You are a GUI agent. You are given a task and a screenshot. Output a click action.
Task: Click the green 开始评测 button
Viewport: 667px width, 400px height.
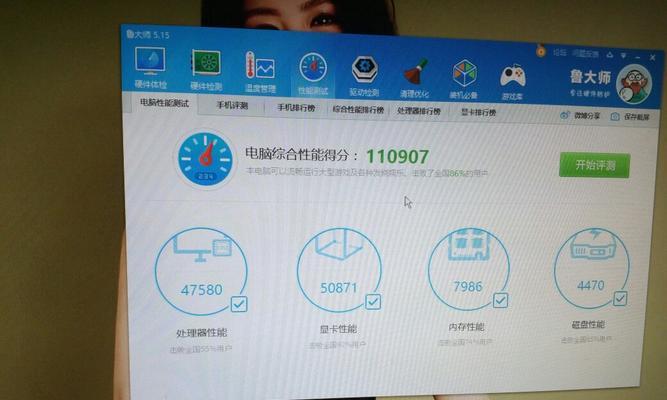click(595, 165)
